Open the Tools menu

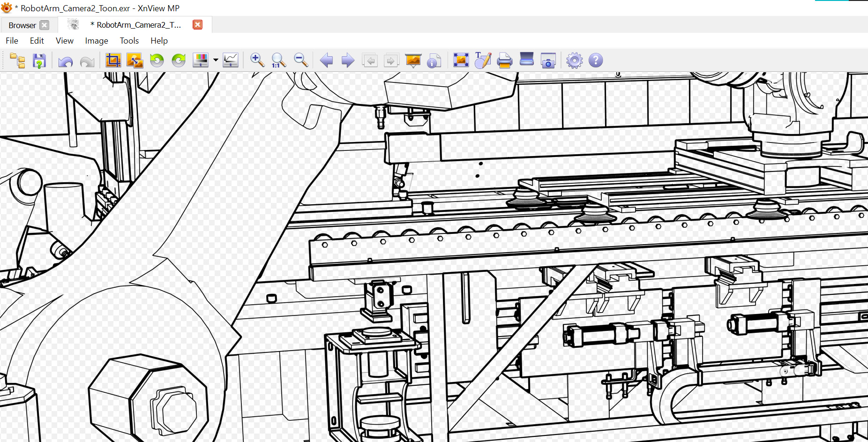click(x=129, y=41)
